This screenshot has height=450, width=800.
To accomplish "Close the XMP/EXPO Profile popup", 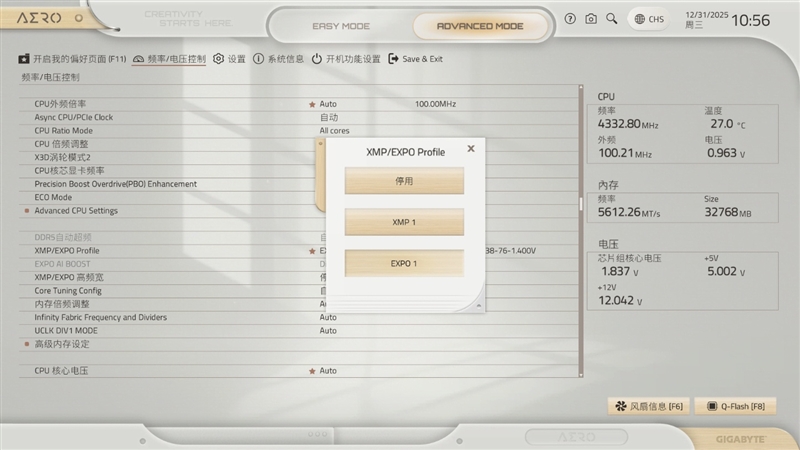I will click(471, 148).
